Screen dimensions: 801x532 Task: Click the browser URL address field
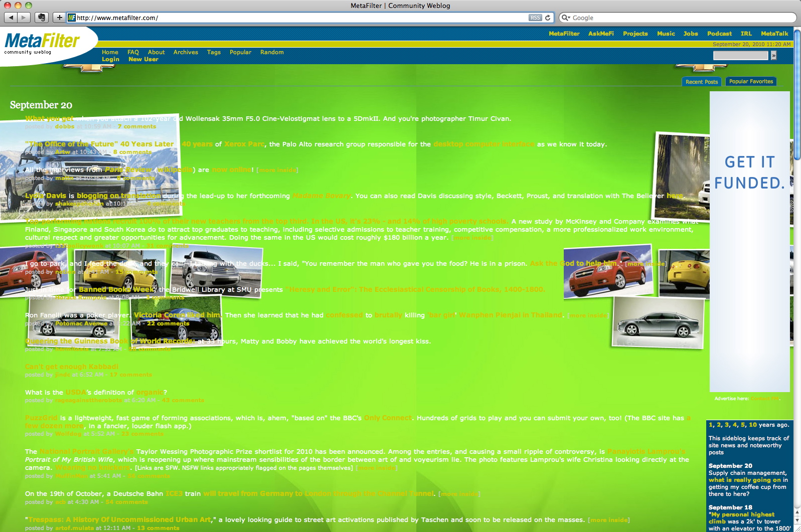pyautogui.click(x=301, y=18)
